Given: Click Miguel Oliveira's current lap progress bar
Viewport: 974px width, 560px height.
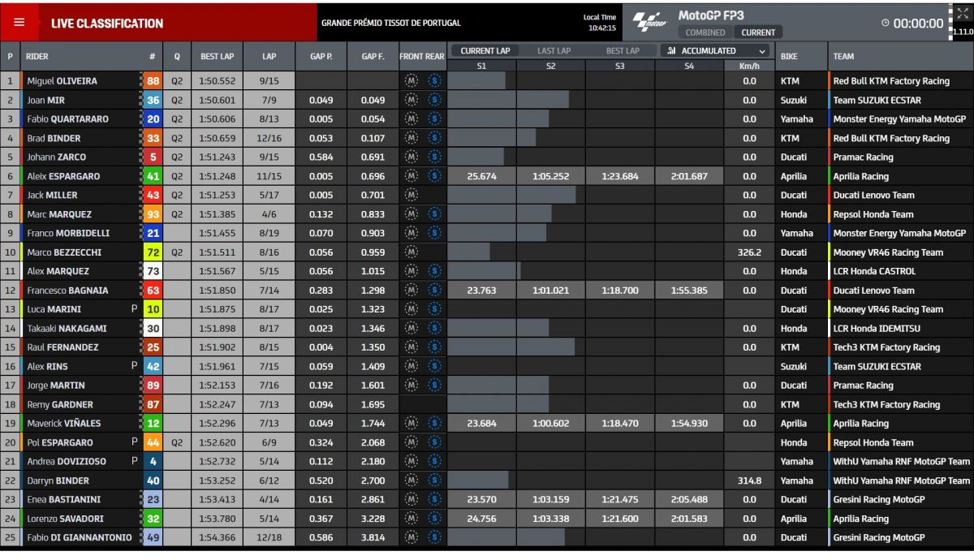Looking at the screenshot, I should click(x=476, y=81).
